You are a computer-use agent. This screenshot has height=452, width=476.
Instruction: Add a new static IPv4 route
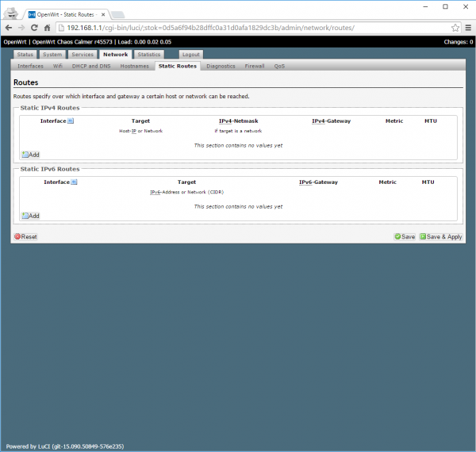(30, 155)
